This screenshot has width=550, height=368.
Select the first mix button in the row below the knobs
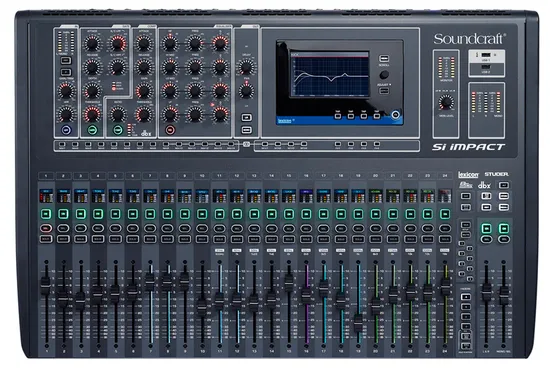click(x=62, y=144)
